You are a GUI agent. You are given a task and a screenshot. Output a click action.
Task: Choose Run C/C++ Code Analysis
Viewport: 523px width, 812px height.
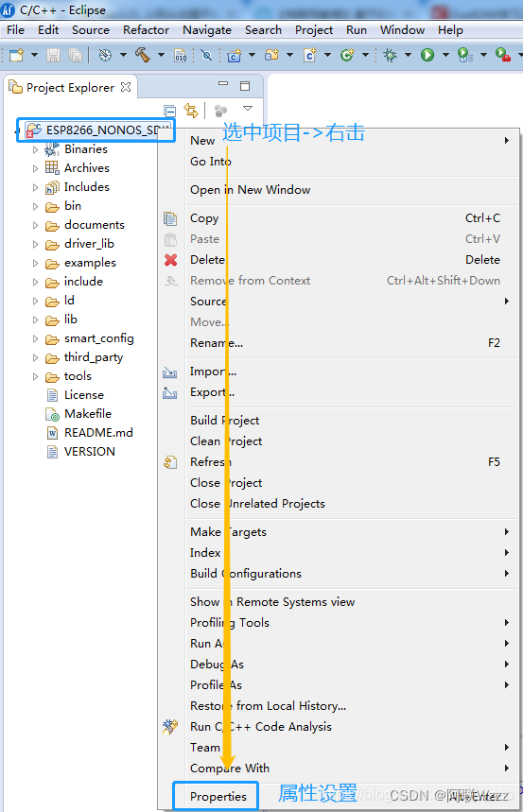[x=338, y=727]
